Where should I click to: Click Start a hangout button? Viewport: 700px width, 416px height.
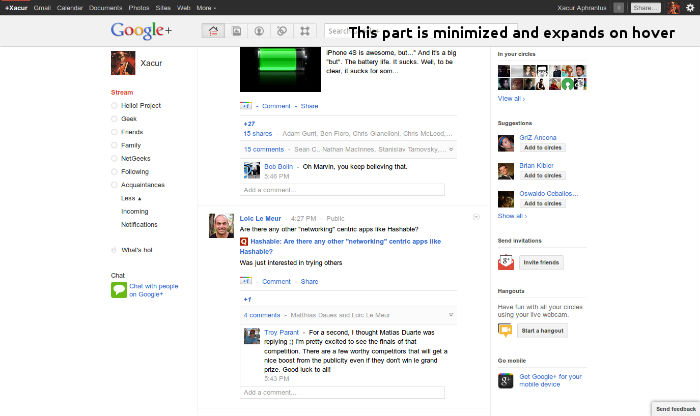[x=542, y=331]
